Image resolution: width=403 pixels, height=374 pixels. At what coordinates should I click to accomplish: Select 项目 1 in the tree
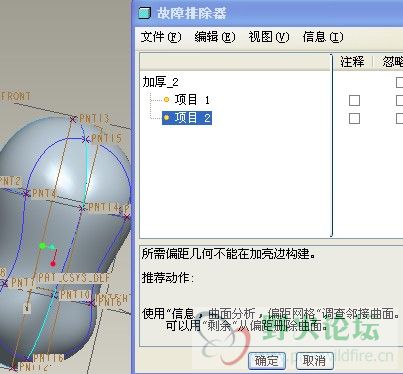coord(192,100)
